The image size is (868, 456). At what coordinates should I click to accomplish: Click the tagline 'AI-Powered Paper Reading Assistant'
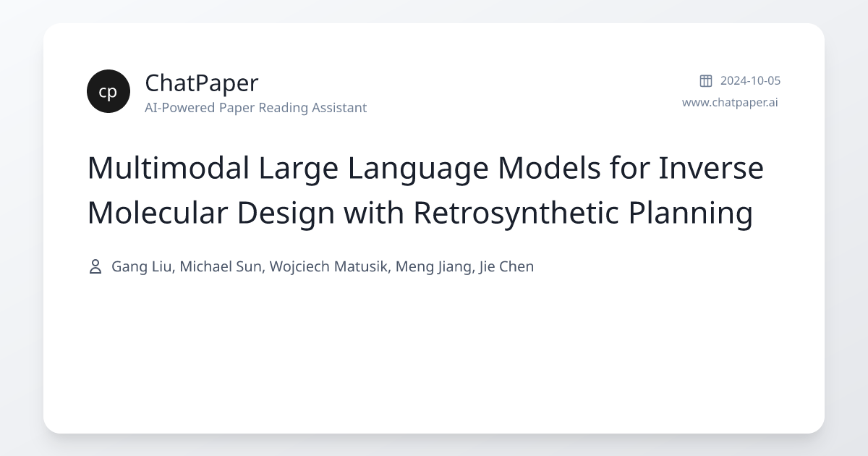click(x=256, y=108)
